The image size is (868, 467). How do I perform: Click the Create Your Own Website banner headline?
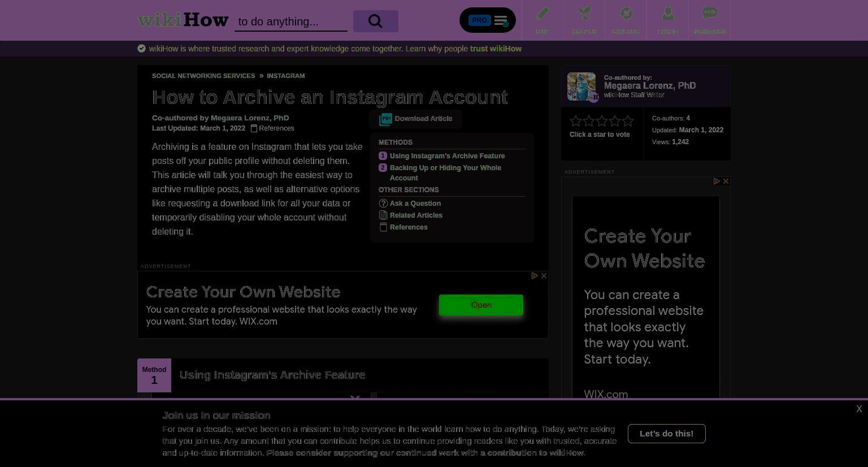click(243, 292)
